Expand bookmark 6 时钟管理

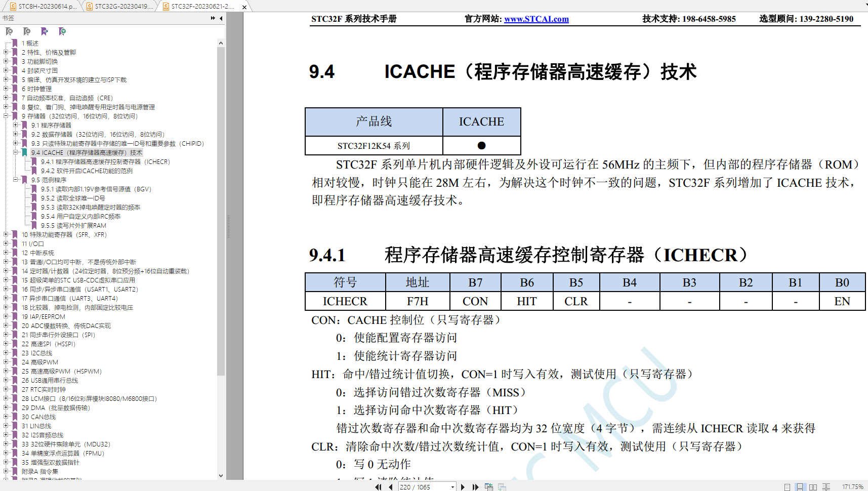6,89
